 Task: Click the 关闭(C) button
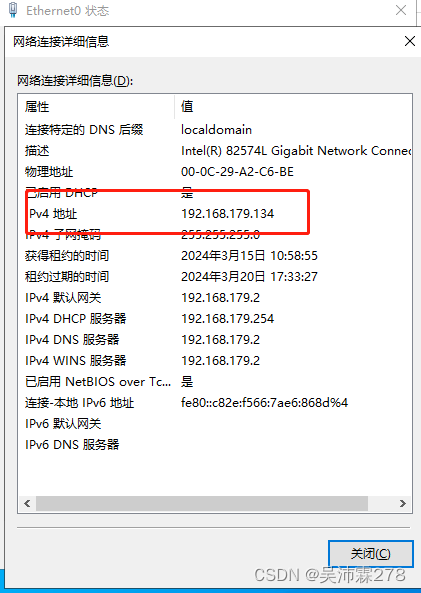point(370,554)
